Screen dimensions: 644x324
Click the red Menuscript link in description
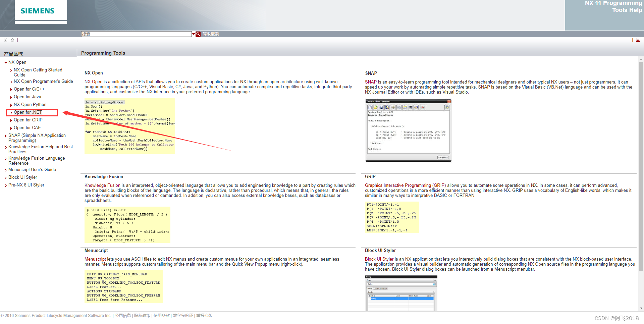pyautogui.click(x=95, y=259)
